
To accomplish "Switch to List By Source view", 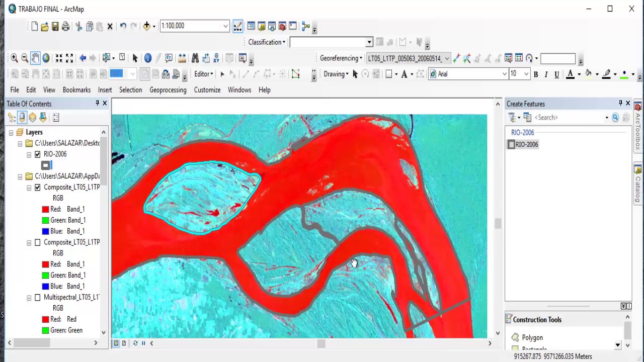I will click(22, 118).
